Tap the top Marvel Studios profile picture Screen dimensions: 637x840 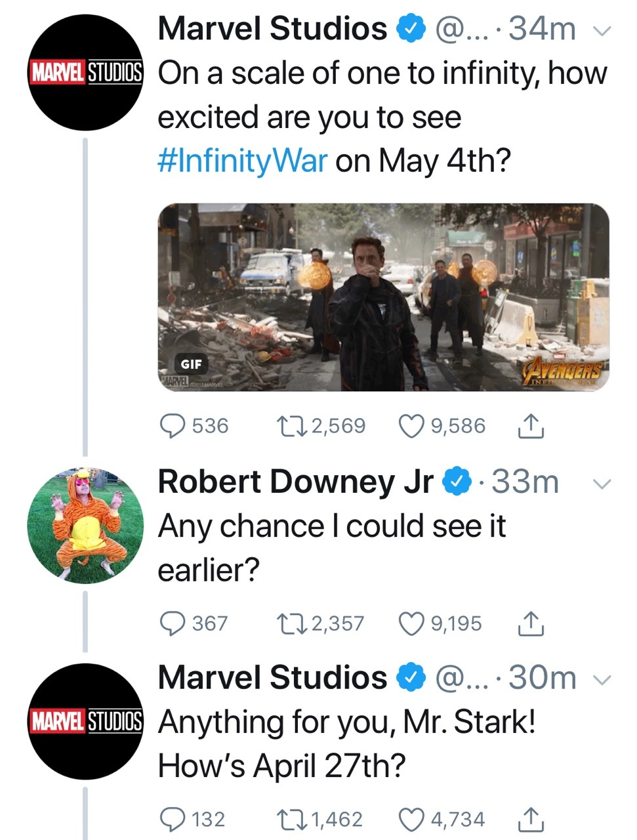pyautogui.click(x=85, y=72)
